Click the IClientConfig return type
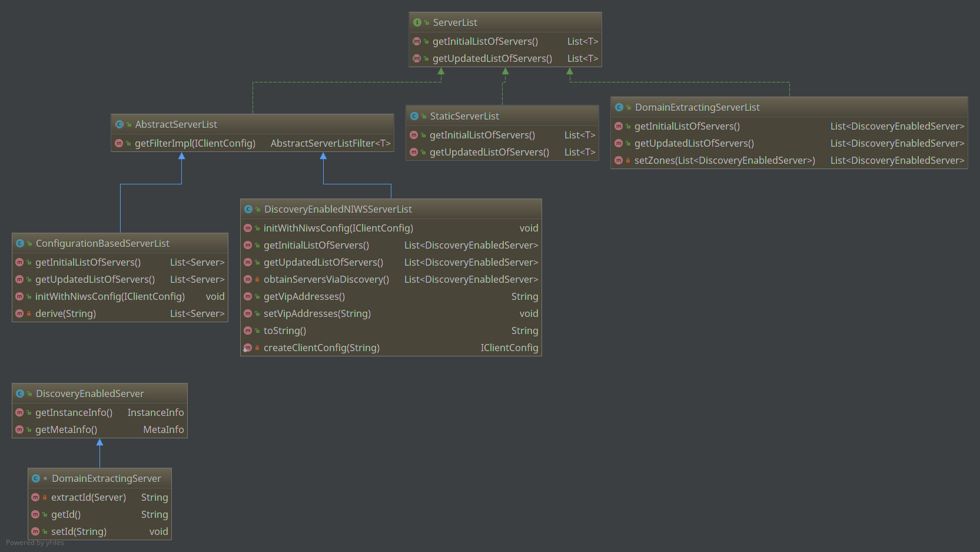This screenshot has height=552, width=980. [509, 348]
